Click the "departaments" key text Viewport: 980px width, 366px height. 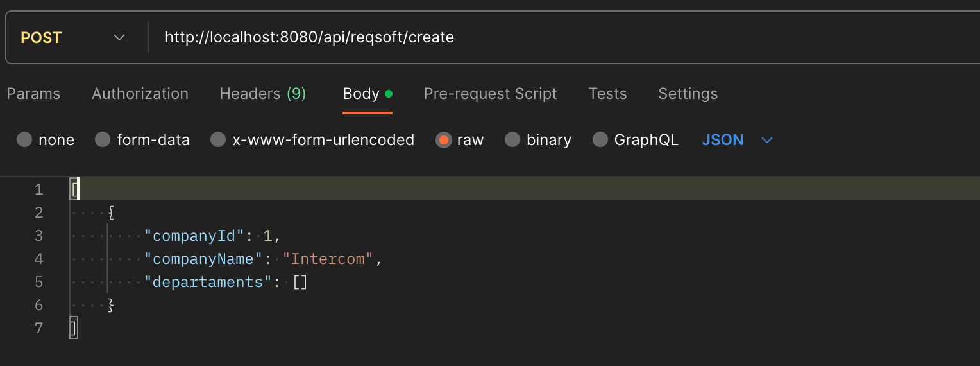click(x=208, y=282)
